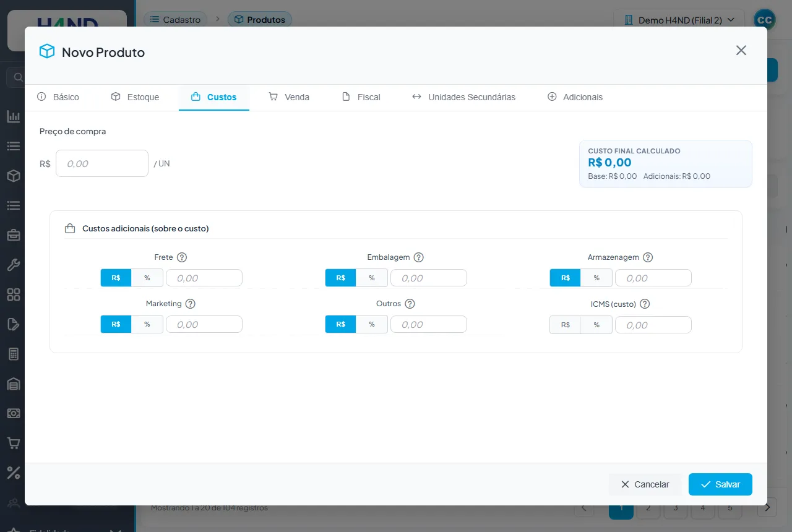Click the next page arrow in pagination

(x=767, y=508)
